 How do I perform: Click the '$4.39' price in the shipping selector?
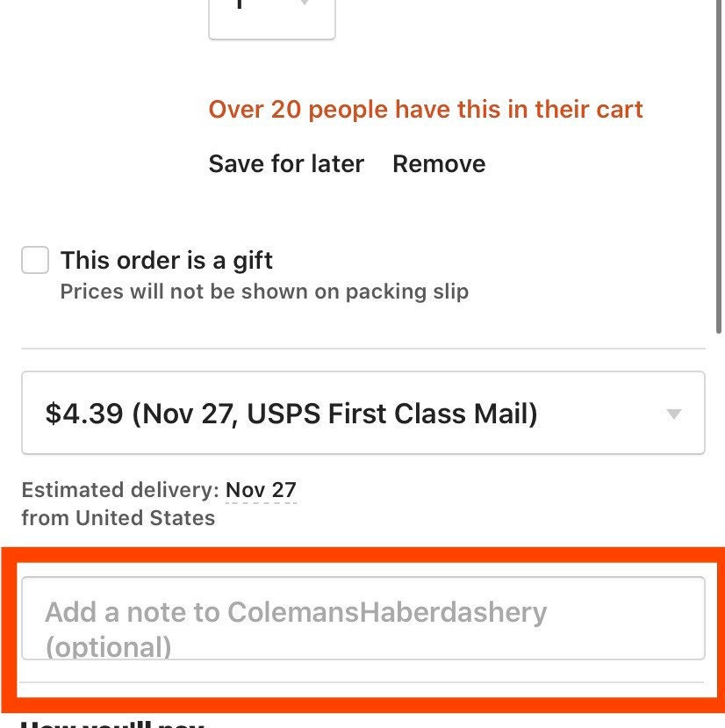(84, 414)
